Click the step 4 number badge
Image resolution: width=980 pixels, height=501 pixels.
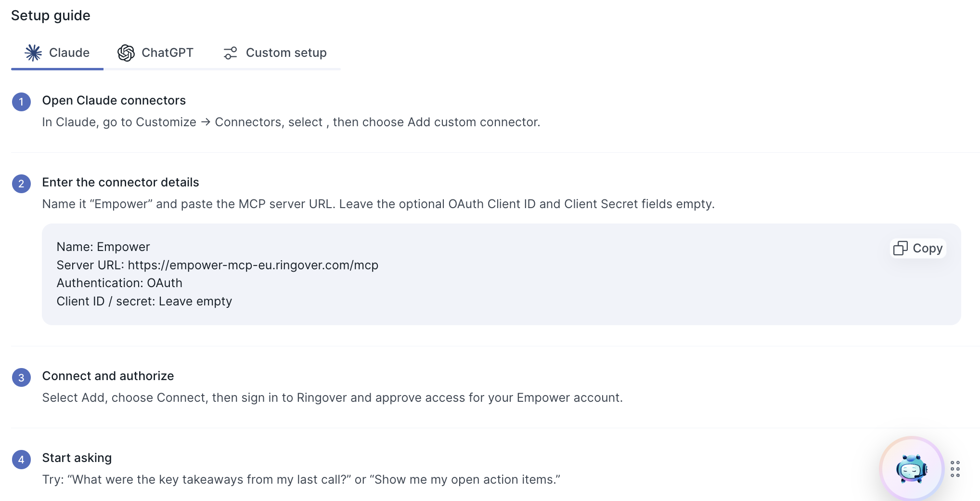(x=21, y=460)
